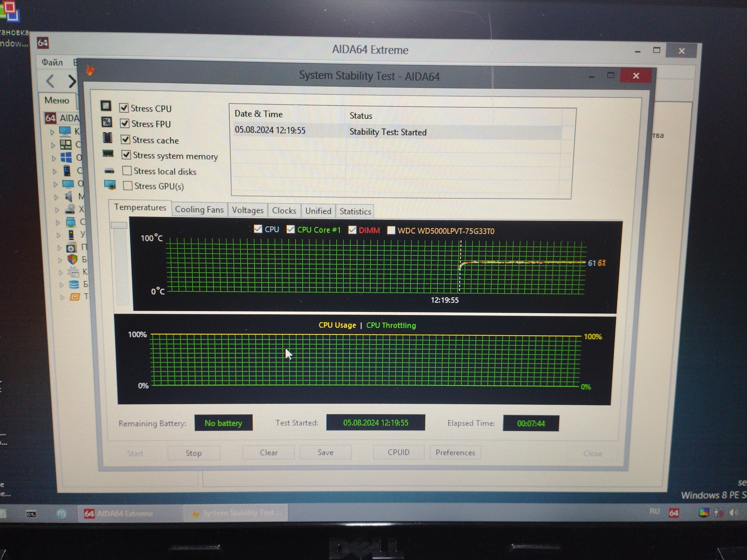Enable the Stress local disks checkbox
Screen dimensions: 747x560
(127, 170)
